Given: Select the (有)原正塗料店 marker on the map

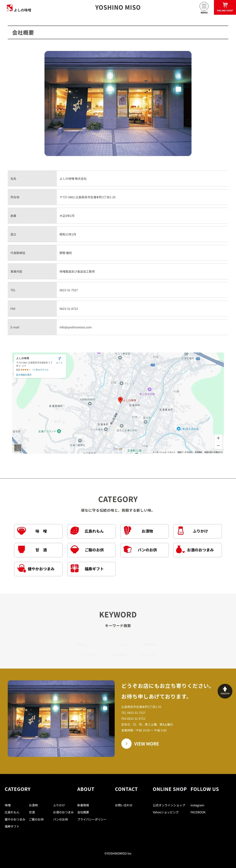Looking at the screenshot, I should 178,429.
